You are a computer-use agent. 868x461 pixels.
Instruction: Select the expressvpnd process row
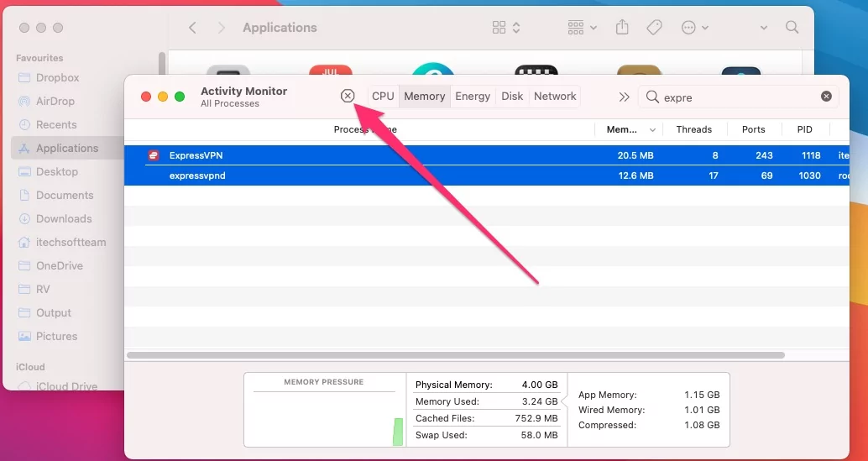(487, 175)
